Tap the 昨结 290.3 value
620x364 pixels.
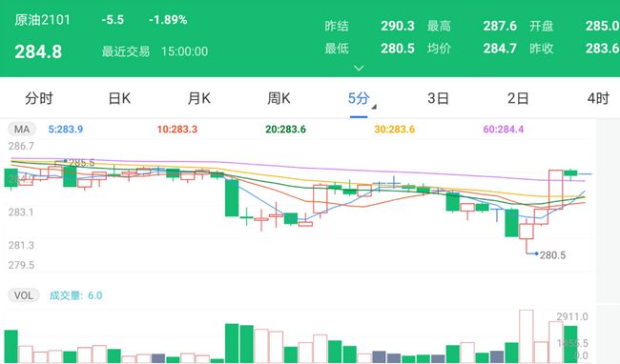398,26
